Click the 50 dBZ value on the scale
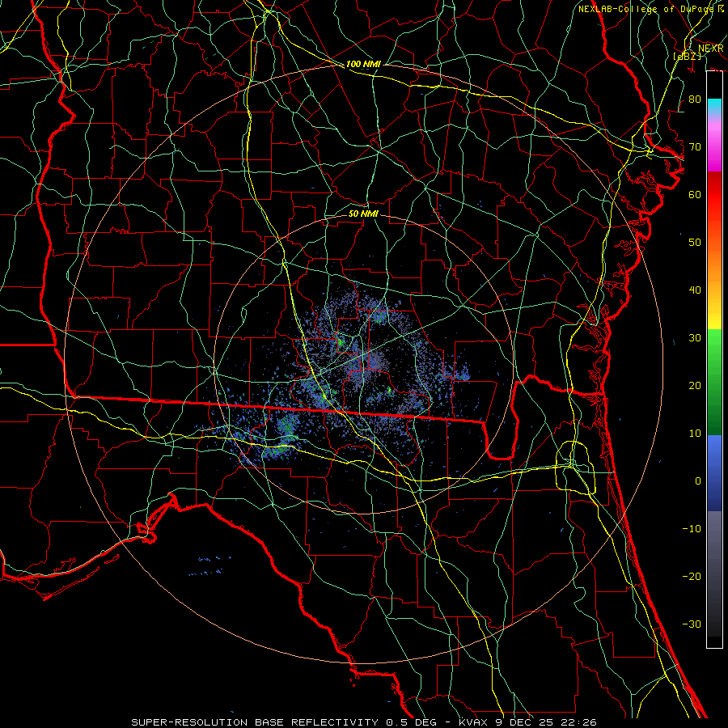Viewport: 728px width, 728px height. (695, 243)
